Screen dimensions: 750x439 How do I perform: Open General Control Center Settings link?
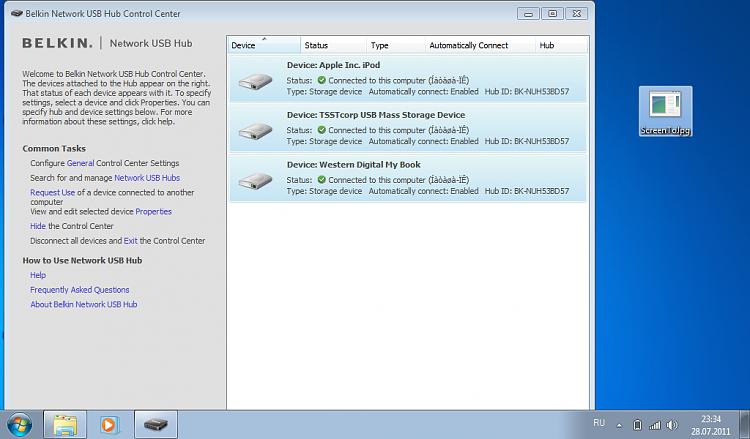coord(80,163)
